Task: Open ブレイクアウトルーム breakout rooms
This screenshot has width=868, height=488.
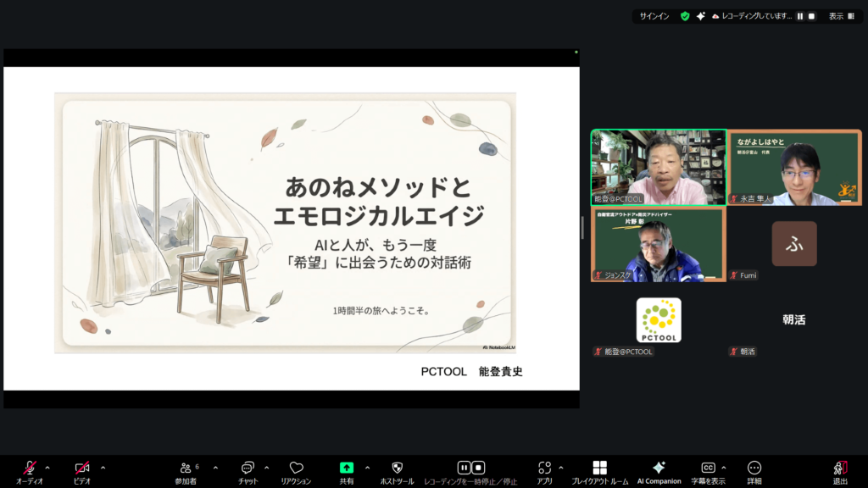Action: coord(599,468)
